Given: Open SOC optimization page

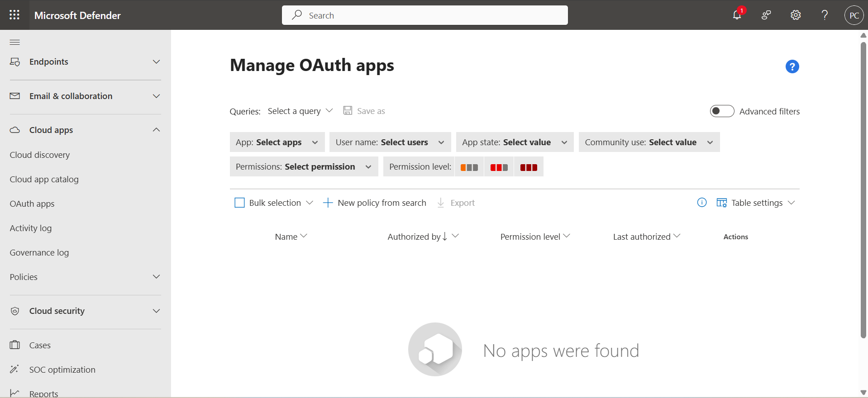Looking at the screenshot, I should pyautogui.click(x=62, y=370).
